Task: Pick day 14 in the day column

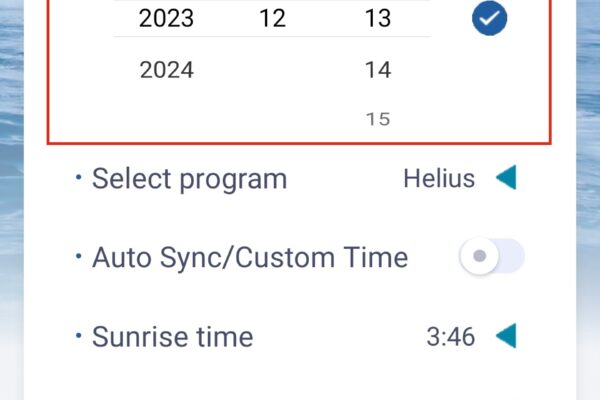Action: 378,70
